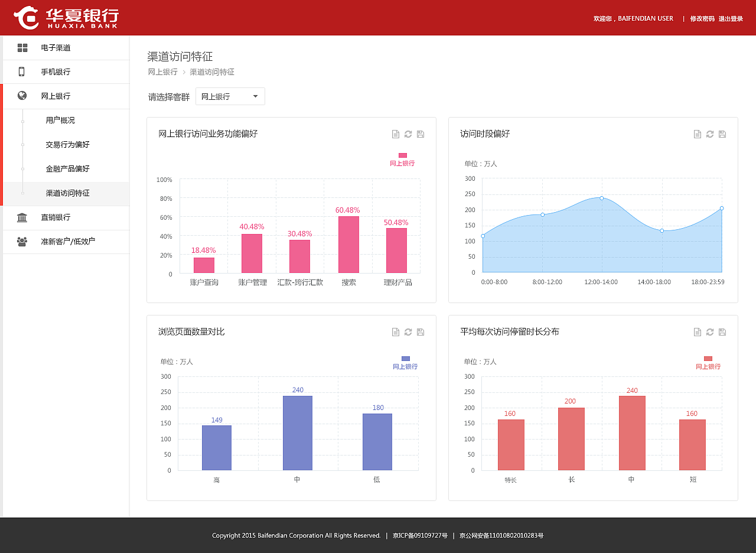
Task: Click the 电子渠道 grid icon
Action: [22, 48]
